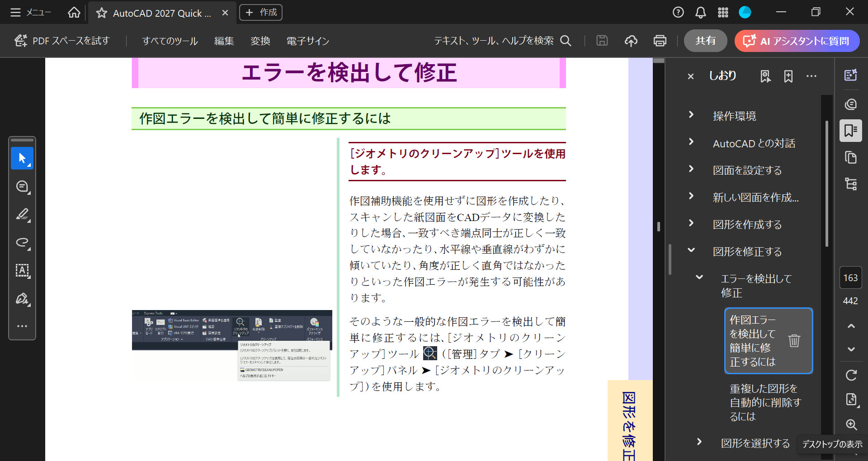
Task: Select the AutoCAD との対話 bookmark text
Action: point(754,143)
